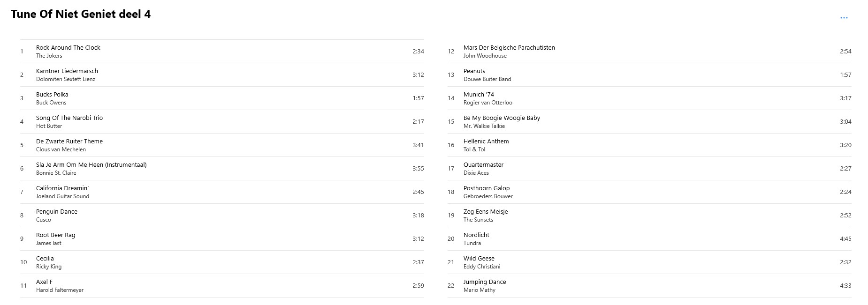Select Penguin Dance by Cusco
This screenshot has width=868, height=305.
point(222,216)
